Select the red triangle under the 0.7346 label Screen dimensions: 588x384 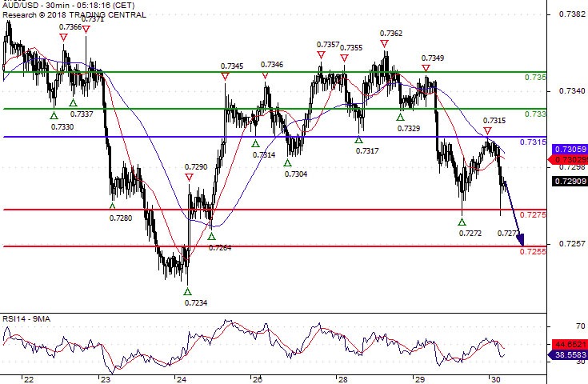(x=265, y=76)
